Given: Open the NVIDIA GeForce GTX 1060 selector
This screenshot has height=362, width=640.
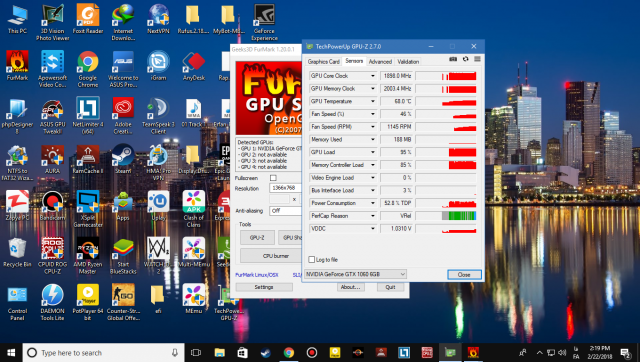Looking at the screenshot, I should pyautogui.click(x=355, y=274).
